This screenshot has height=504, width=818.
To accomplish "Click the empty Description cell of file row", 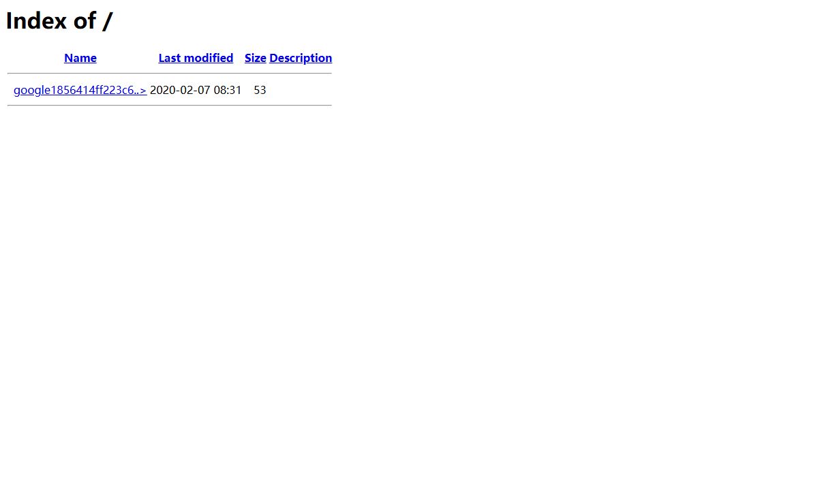I will pos(301,89).
